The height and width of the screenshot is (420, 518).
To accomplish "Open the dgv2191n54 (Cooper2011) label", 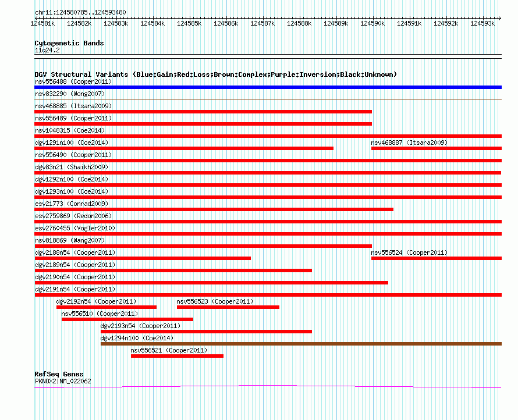I will tap(75, 289).
